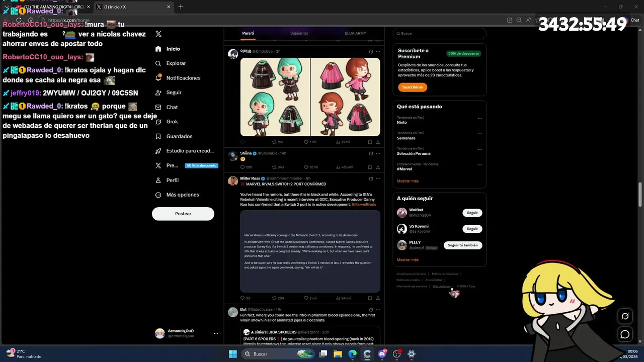This screenshot has height=362, width=644.
Task: Click the Suscribirse premium button
Action: coord(413,87)
